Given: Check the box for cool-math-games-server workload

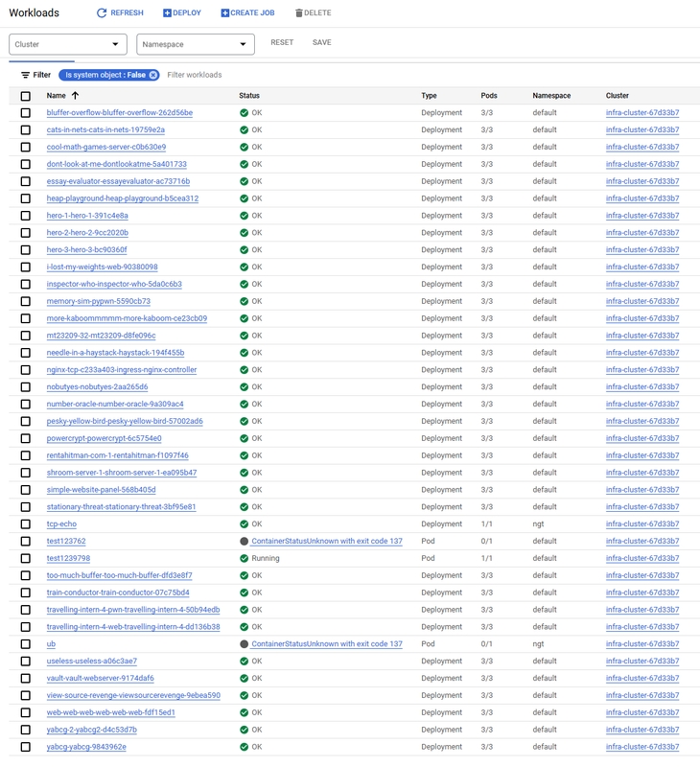Looking at the screenshot, I should [x=26, y=148].
